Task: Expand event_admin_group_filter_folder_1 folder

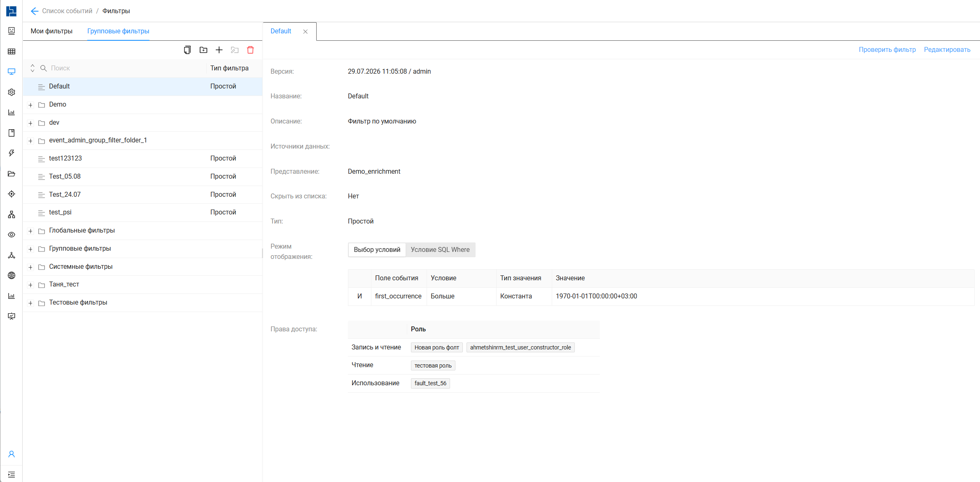Action: pos(30,141)
